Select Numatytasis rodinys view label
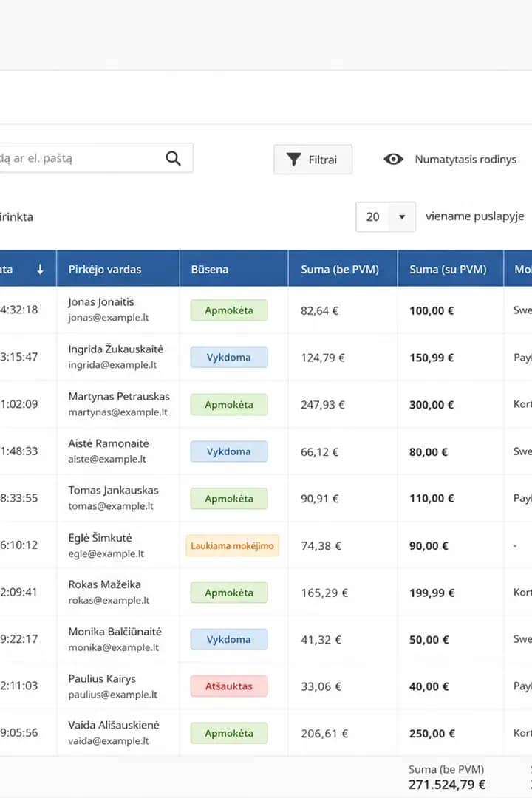Viewport: 532px width, 798px height. [465, 160]
